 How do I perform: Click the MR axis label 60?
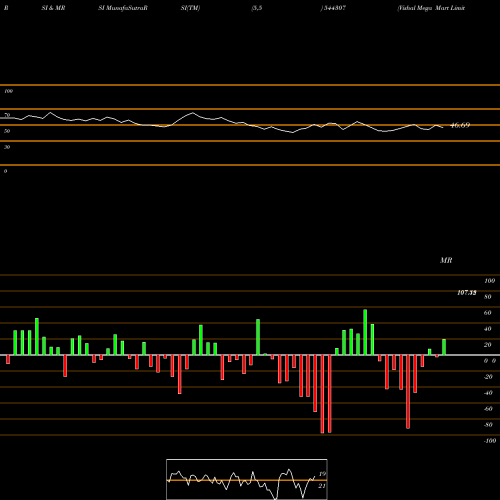pos(487,313)
